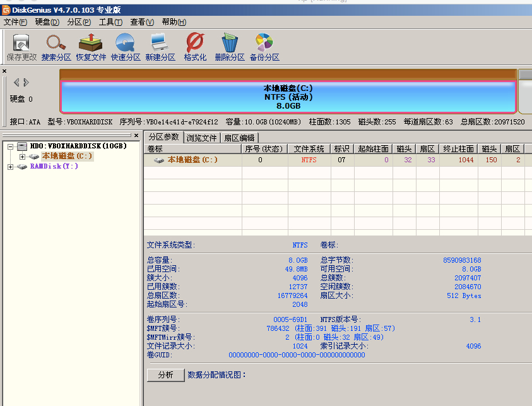Launch the 恢复文件 recover files tool
532x406 pixels.
tap(91, 47)
